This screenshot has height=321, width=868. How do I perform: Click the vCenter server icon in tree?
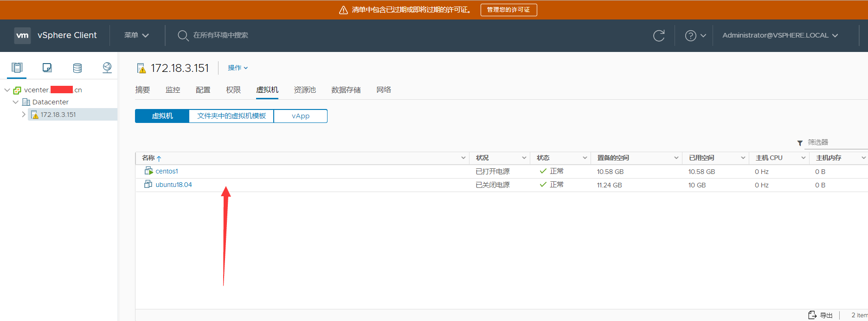(x=17, y=90)
